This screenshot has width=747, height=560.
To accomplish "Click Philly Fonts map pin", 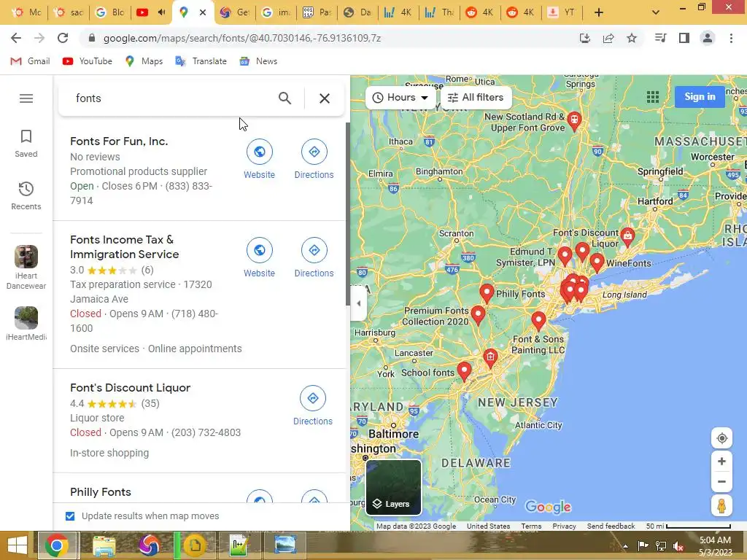I will (487, 293).
